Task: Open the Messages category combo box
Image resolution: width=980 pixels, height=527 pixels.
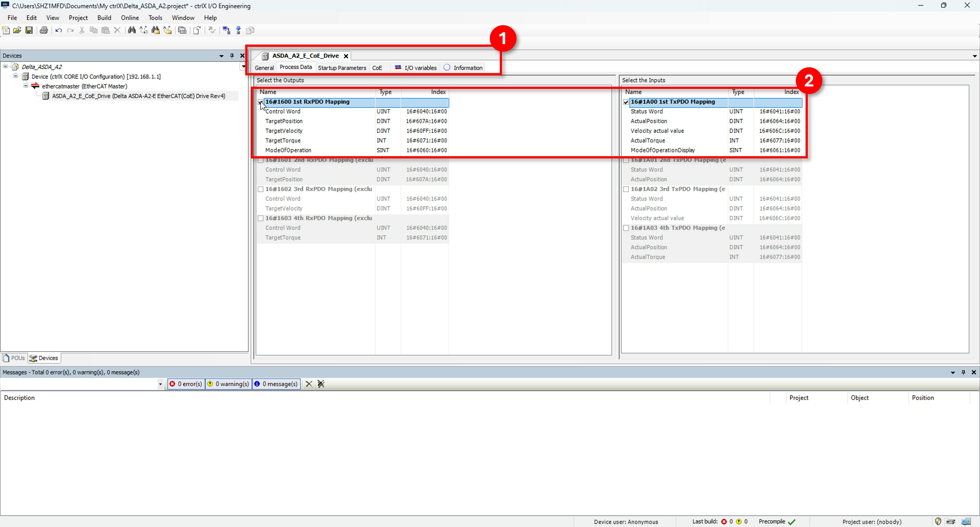Action: (160, 384)
